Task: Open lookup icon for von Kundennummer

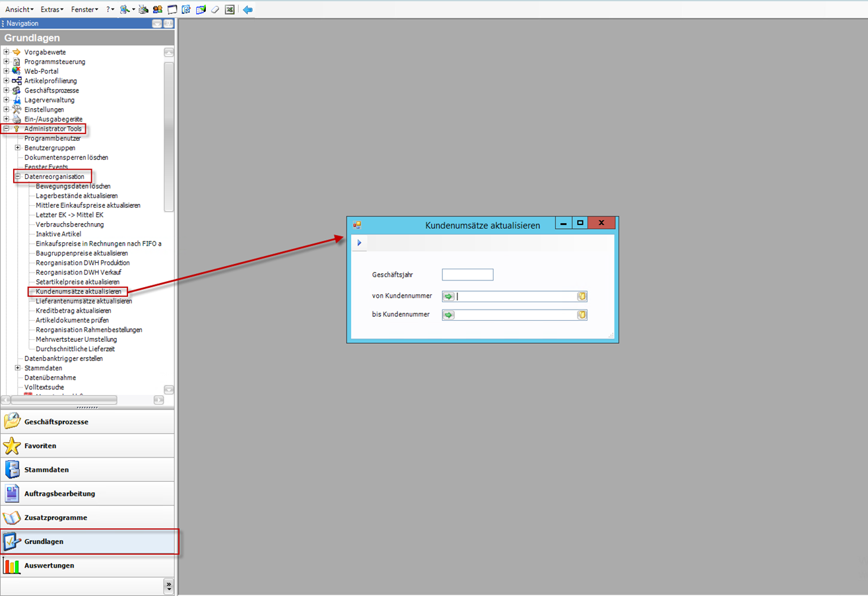Action: pyautogui.click(x=582, y=297)
